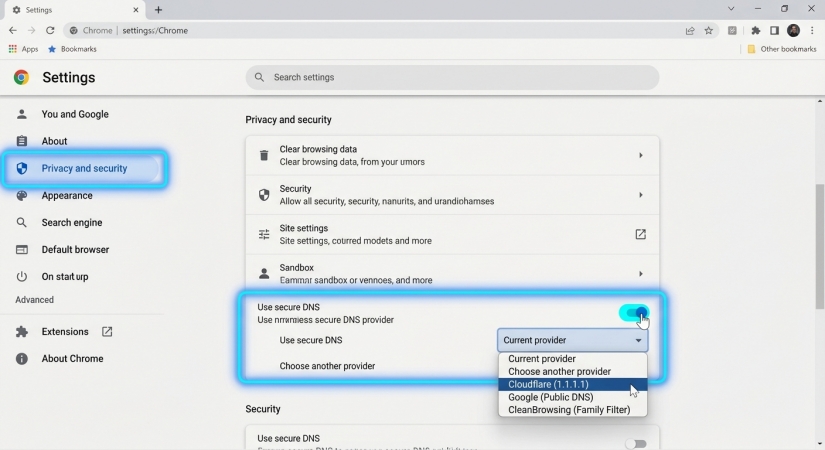Turn off the highlighted Use secure DNS toggle

point(633,313)
